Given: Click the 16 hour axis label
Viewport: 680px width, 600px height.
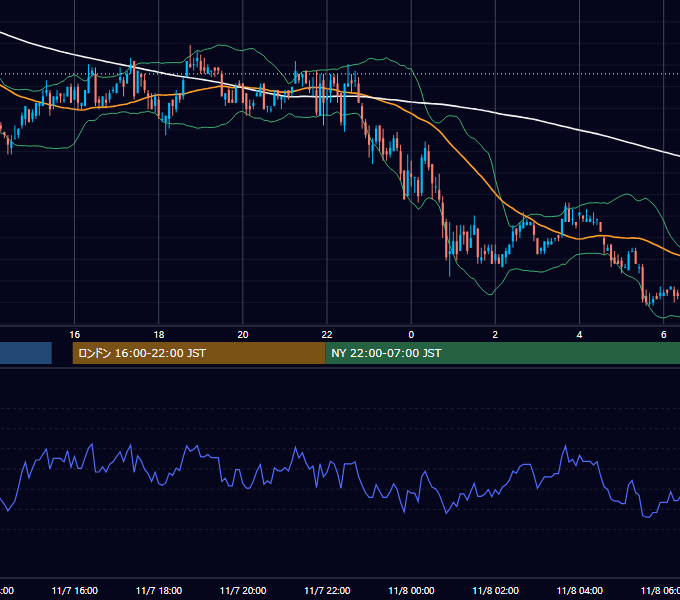Looking at the screenshot, I should click(x=75, y=335).
